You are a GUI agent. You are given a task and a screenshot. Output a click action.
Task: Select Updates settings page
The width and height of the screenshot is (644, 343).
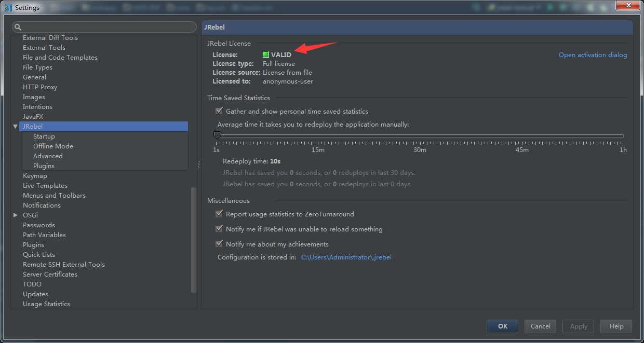pos(35,294)
